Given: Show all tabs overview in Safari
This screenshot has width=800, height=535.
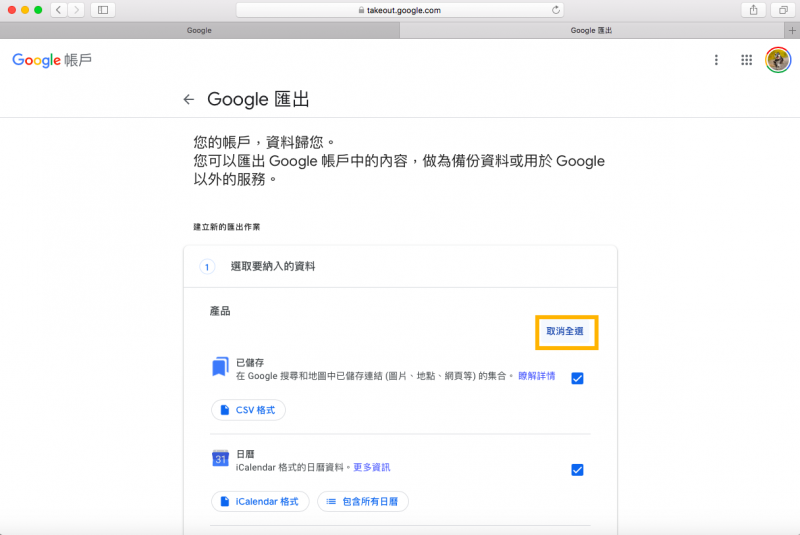Looking at the screenshot, I should tap(783, 10).
